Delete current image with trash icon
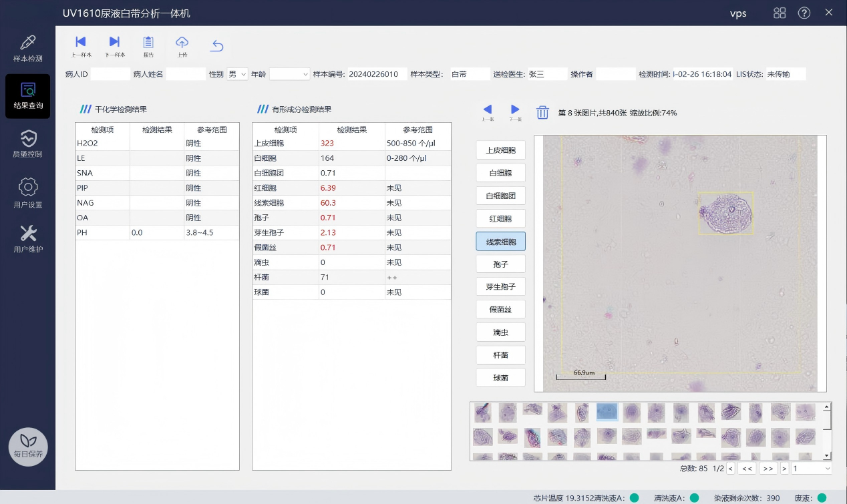This screenshot has height=504, width=847. [x=542, y=112]
